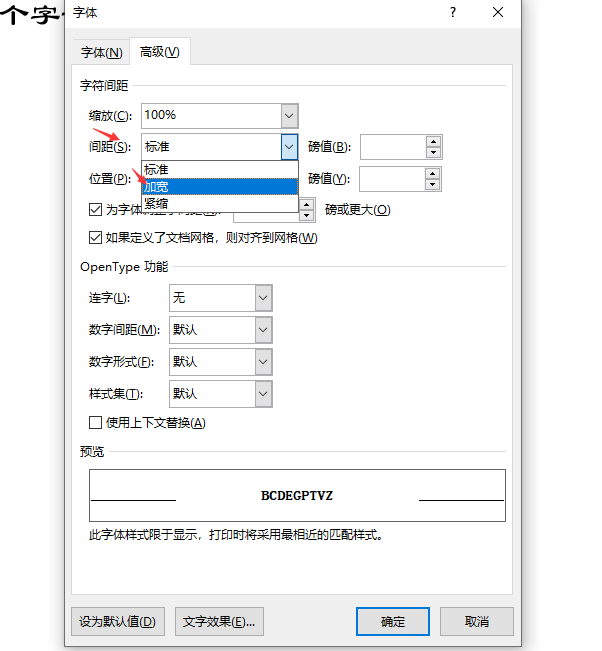Decrease 磅值(Y) with down arrow
This screenshot has width=602, height=651.
tap(433, 184)
